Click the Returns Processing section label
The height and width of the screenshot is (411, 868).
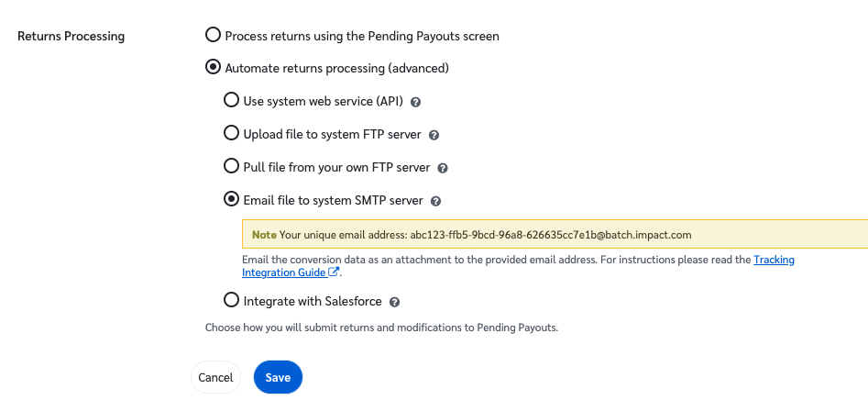(71, 37)
